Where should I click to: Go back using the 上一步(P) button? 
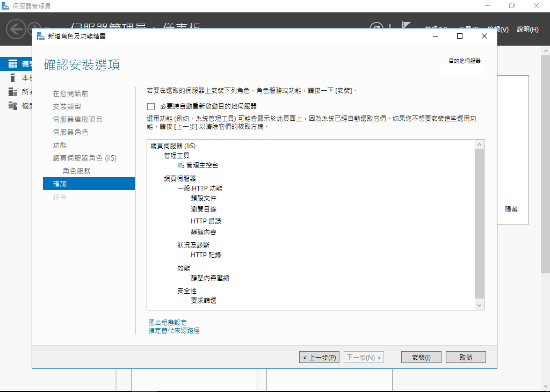point(319,357)
